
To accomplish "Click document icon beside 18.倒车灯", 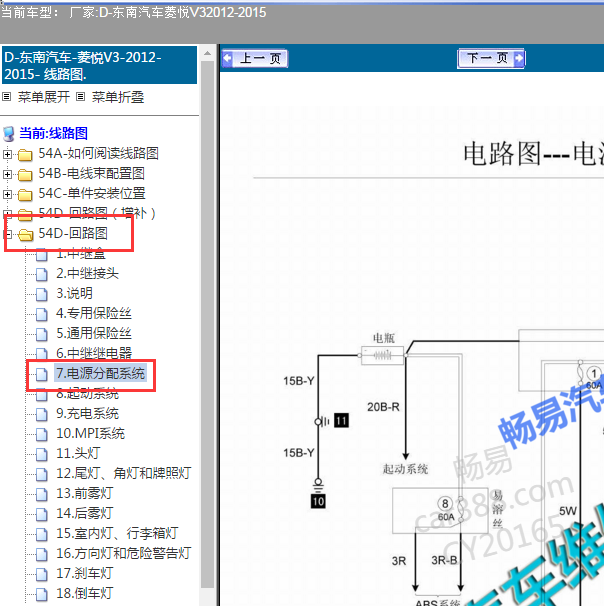I will coord(41,594).
